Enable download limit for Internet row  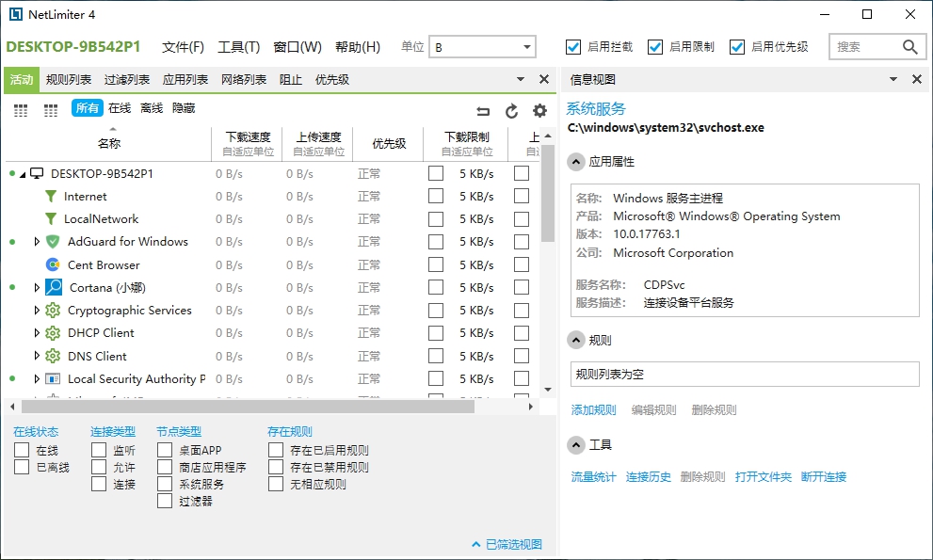(x=436, y=196)
